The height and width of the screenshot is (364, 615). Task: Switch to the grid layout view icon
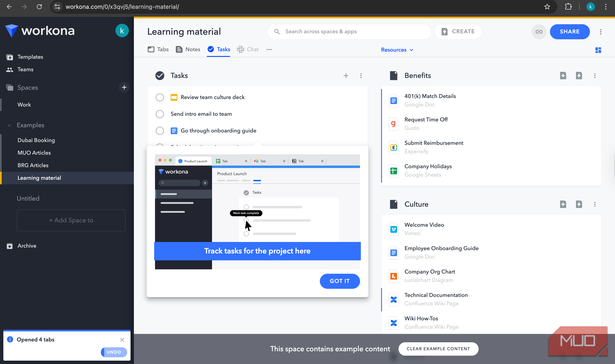598,50
